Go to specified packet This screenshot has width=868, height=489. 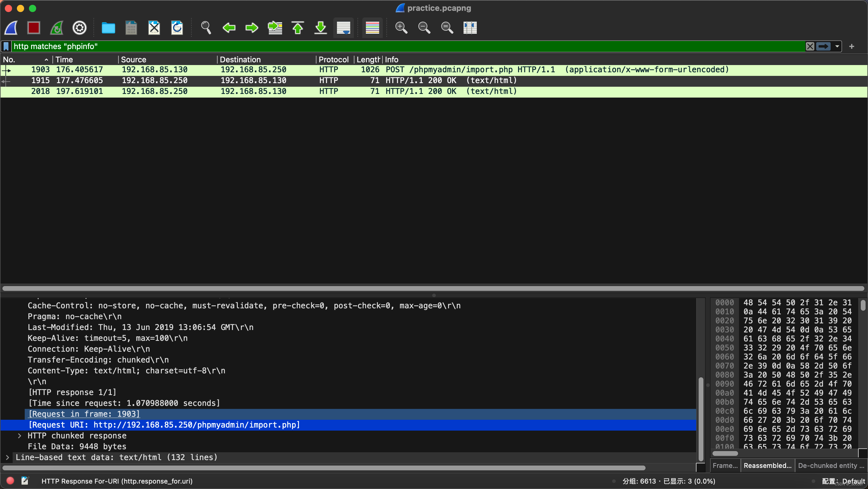tap(275, 28)
